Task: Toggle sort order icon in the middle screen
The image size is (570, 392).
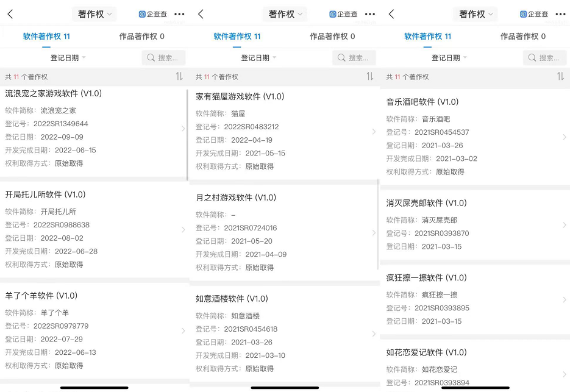Action: click(369, 76)
